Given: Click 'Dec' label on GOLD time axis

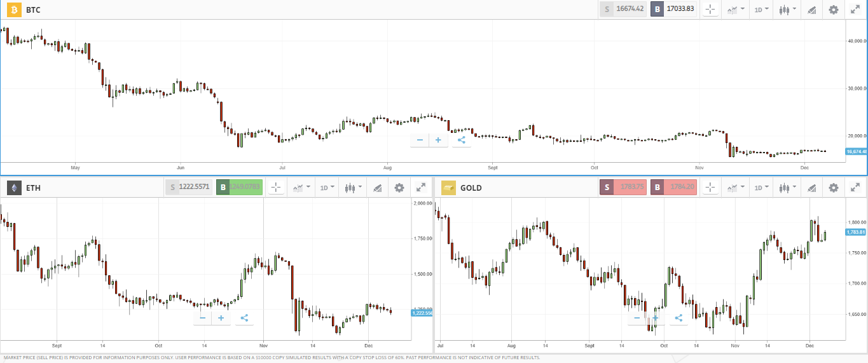Looking at the screenshot, I should [809, 346].
